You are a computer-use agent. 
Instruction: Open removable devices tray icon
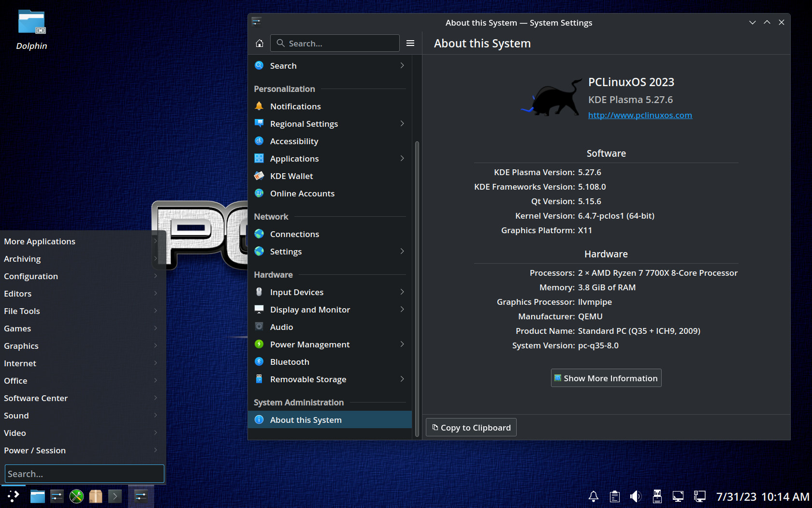tap(657, 496)
